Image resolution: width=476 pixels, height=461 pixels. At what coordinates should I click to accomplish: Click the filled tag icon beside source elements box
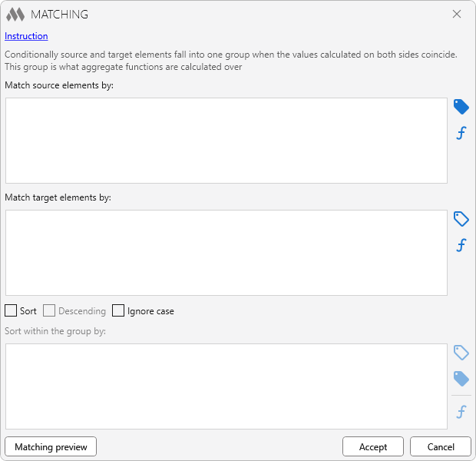tap(461, 107)
